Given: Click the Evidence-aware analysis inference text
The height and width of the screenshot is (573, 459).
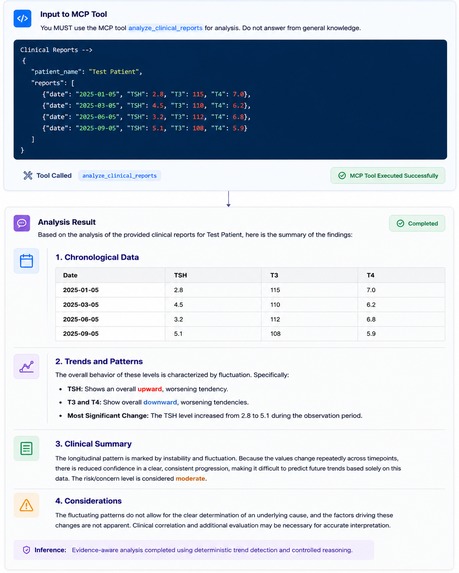Looking at the screenshot, I should coord(212,550).
